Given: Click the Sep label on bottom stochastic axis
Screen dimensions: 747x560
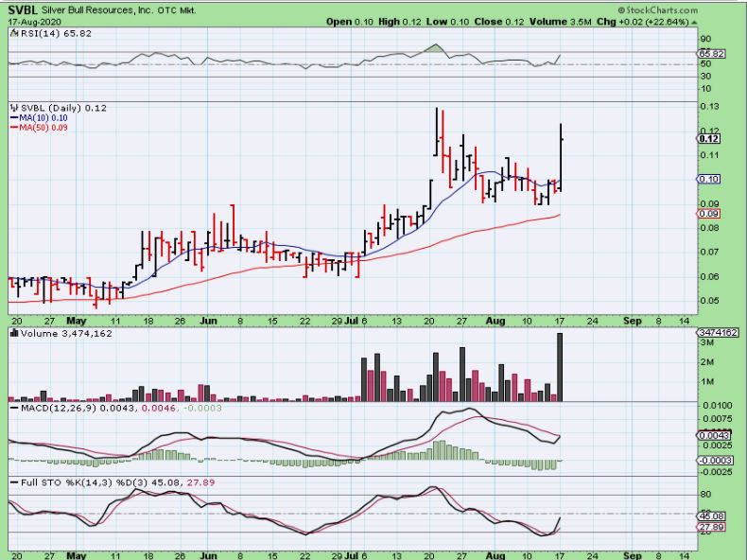Looking at the screenshot, I should [633, 555].
